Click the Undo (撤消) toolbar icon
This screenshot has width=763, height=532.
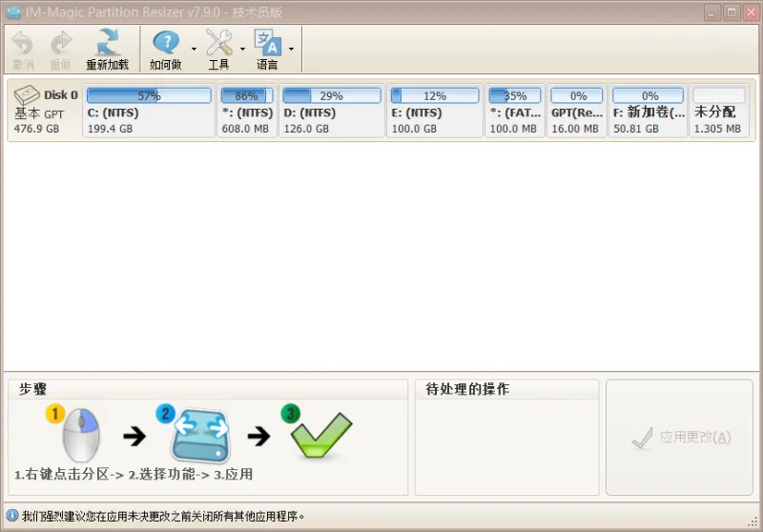click(x=22, y=43)
